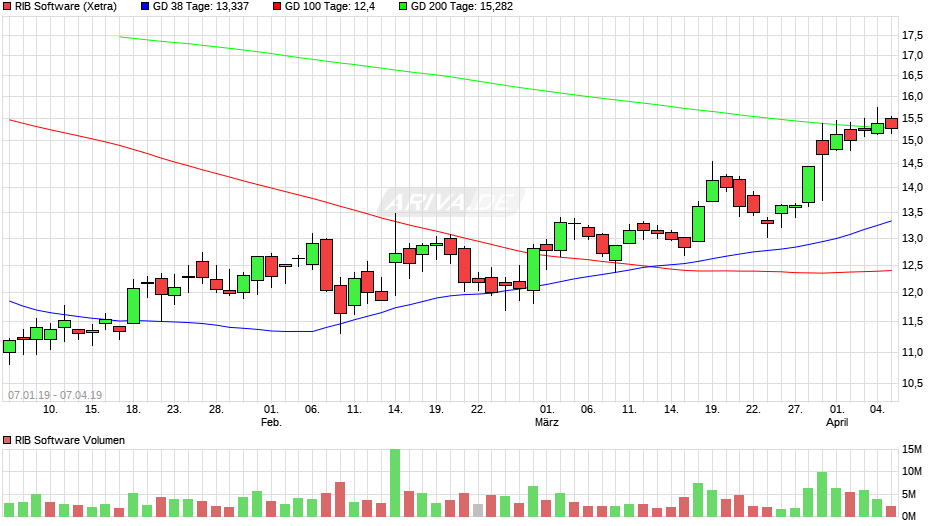The width and height of the screenshot is (940, 526).
Task: Click the '04.' date label in April
Action: point(877,409)
